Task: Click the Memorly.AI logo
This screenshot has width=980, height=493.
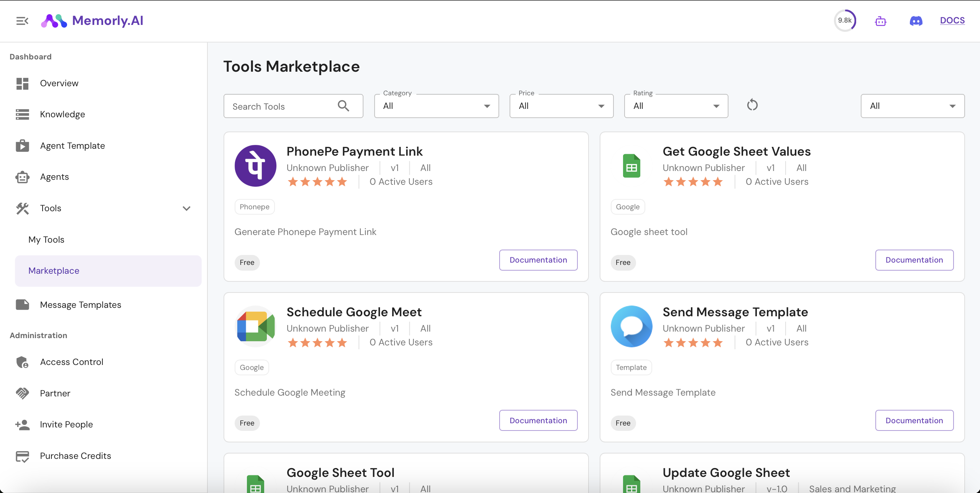Action: (x=92, y=21)
